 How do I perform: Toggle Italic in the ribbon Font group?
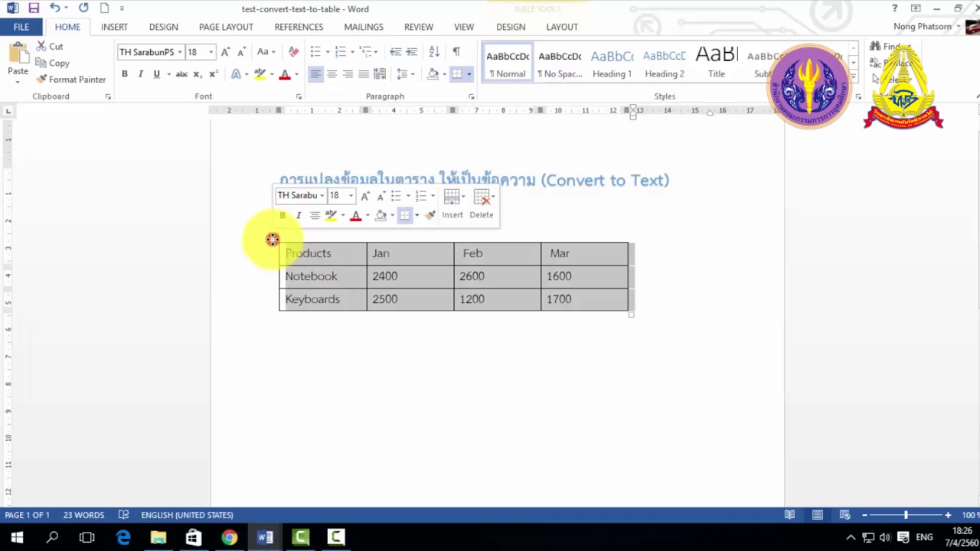pyautogui.click(x=140, y=74)
